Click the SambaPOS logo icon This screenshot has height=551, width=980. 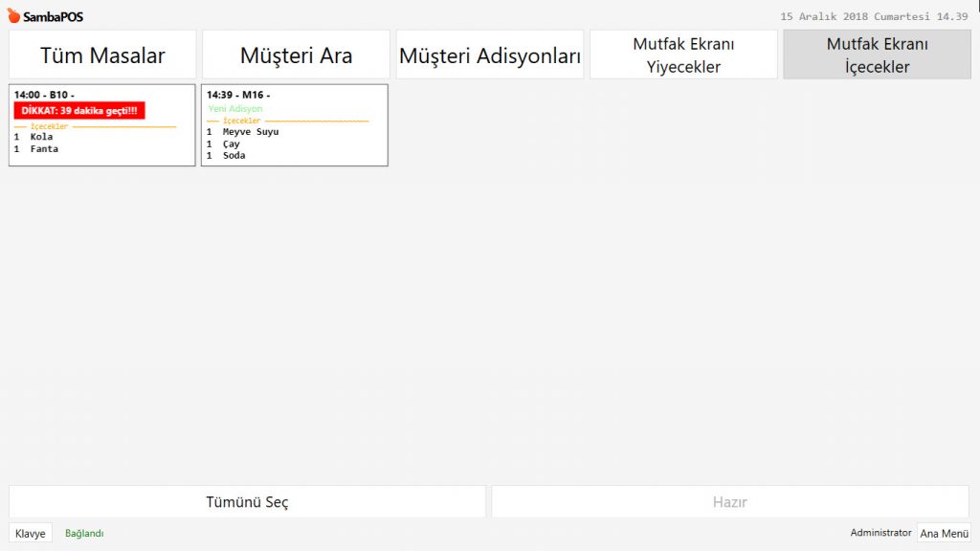tap(13, 16)
